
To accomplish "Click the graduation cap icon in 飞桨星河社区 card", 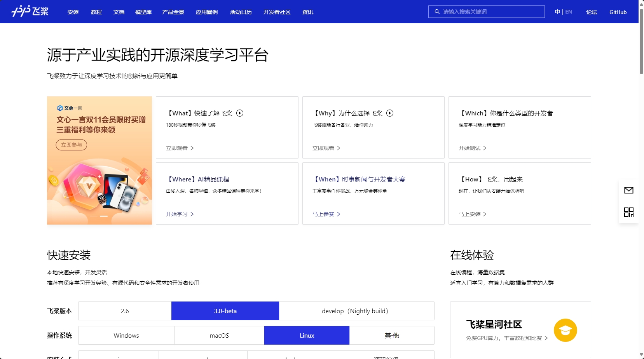I will (565, 330).
